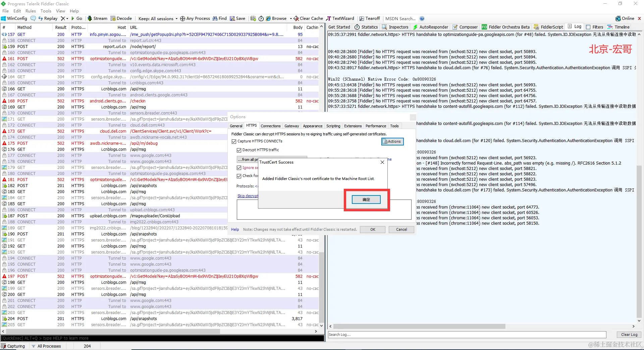This screenshot has width=644, height=350.
Task: Open the Gateway tab in Options
Action: [x=292, y=126]
